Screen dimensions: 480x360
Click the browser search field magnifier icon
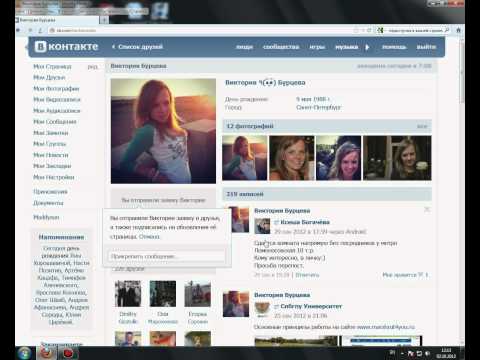click(447, 30)
